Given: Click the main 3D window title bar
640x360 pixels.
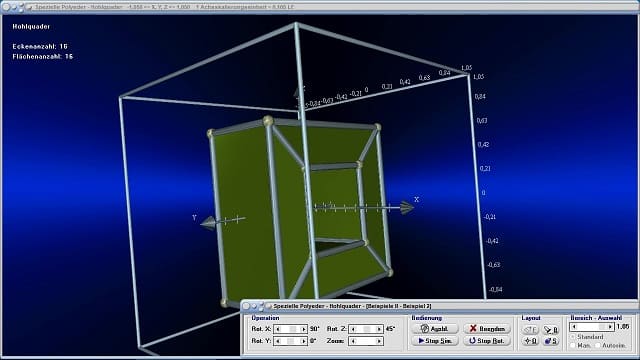Looking at the screenshot, I should click(320, 7).
